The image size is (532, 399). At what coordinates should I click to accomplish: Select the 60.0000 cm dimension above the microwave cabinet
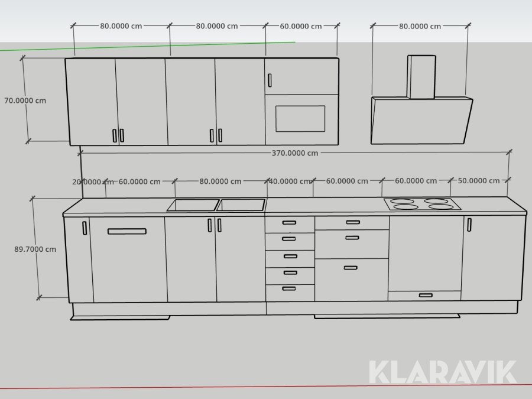(x=300, y=27)
